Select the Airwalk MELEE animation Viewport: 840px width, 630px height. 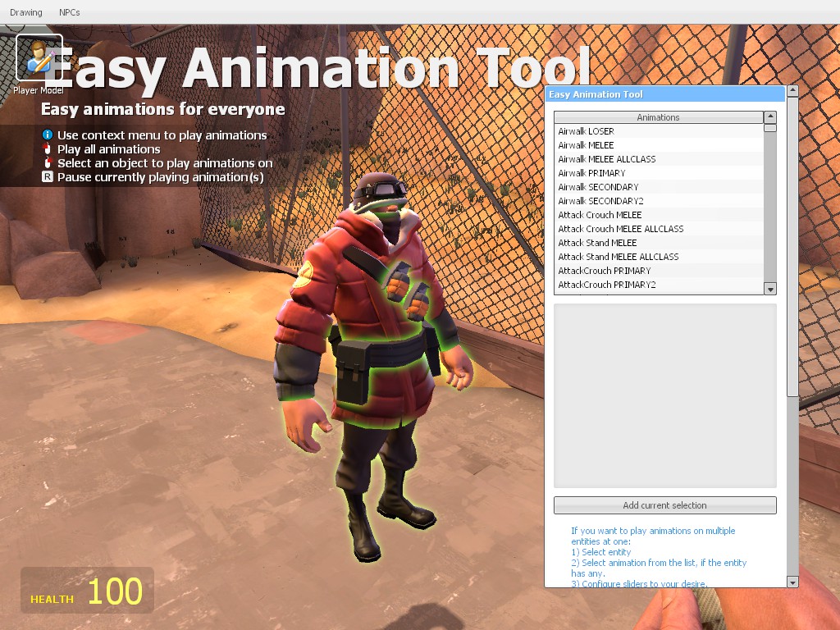click(659, 145)
